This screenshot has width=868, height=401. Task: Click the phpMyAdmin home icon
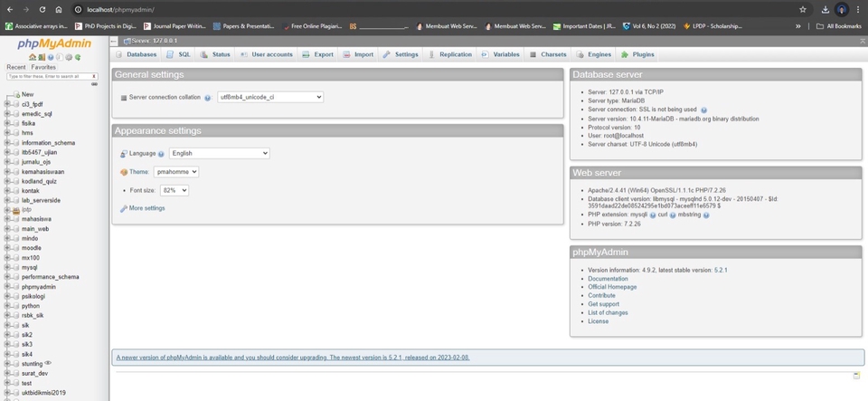(x=33, y=57)
